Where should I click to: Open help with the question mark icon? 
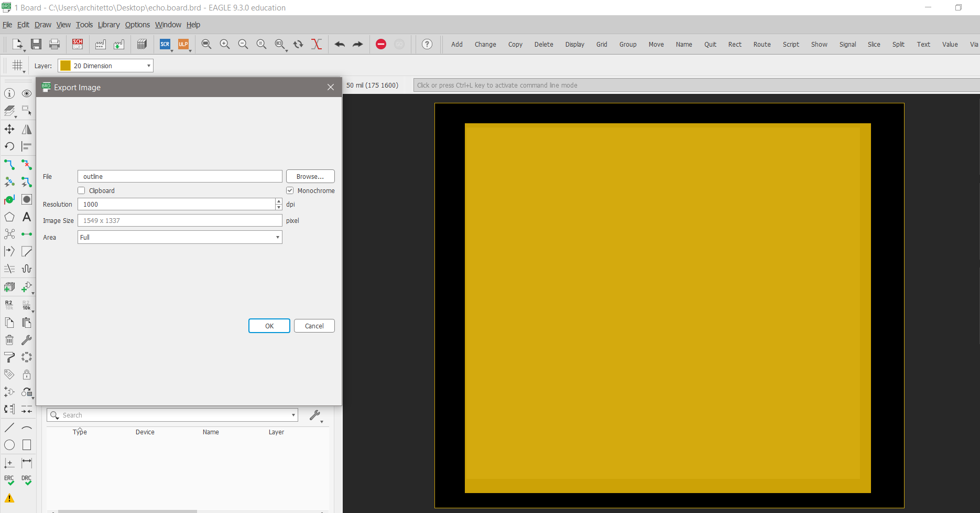click(x=427, y=44)
